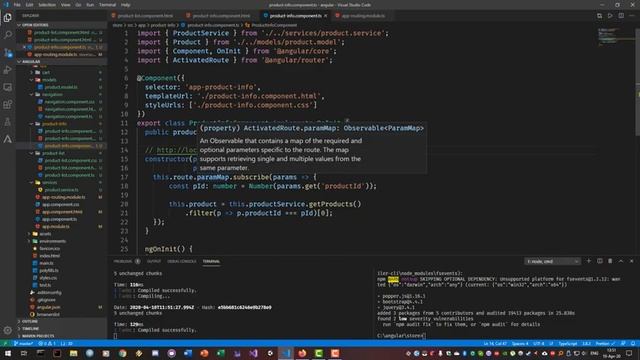Kill the terminal with trash icon
The height and width of the screenshot is (360, 640).
[x=610, y=261]
